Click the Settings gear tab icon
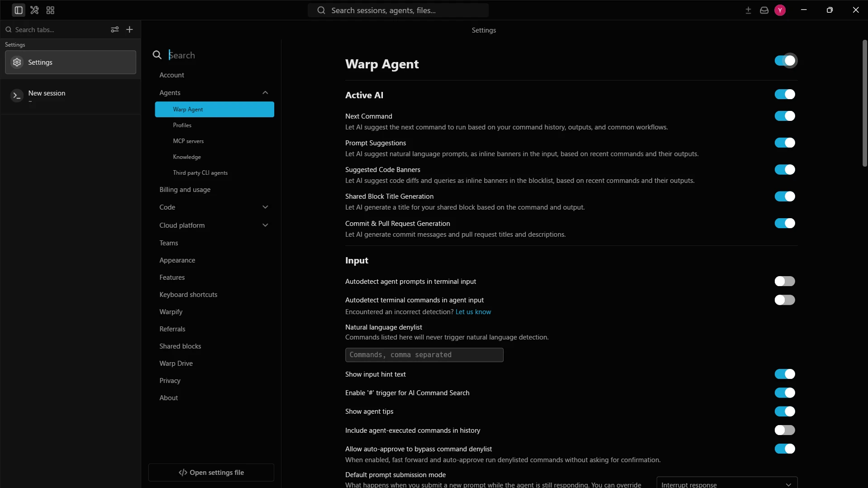 point(17,62)
